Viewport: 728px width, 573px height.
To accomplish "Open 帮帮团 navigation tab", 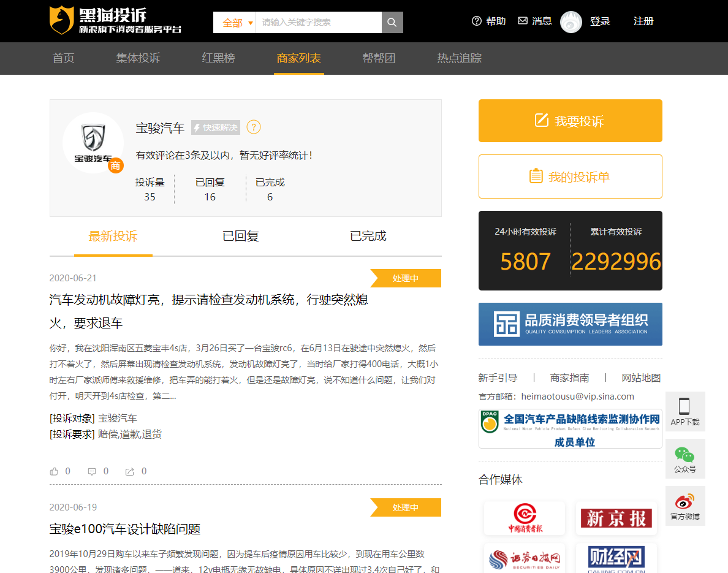I will 379,58.
